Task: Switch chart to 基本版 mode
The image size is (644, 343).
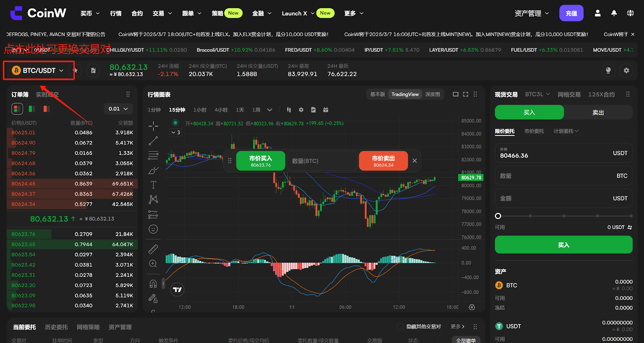Action: pyautogui.click(x=378, y=94)
